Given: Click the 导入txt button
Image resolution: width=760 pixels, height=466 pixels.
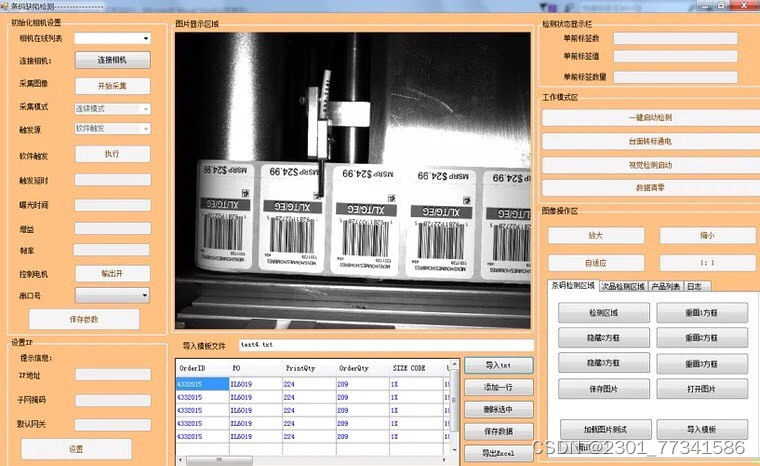Looking at the screenshot, I should (x=499, y=365).
